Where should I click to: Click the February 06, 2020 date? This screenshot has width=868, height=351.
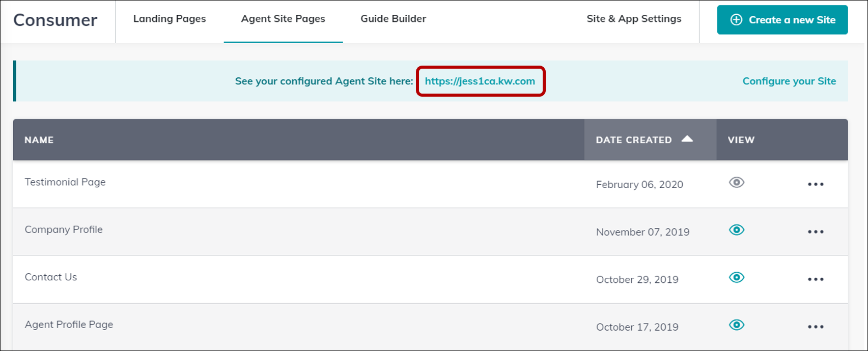pyautogui.click(x=639, y=185)
